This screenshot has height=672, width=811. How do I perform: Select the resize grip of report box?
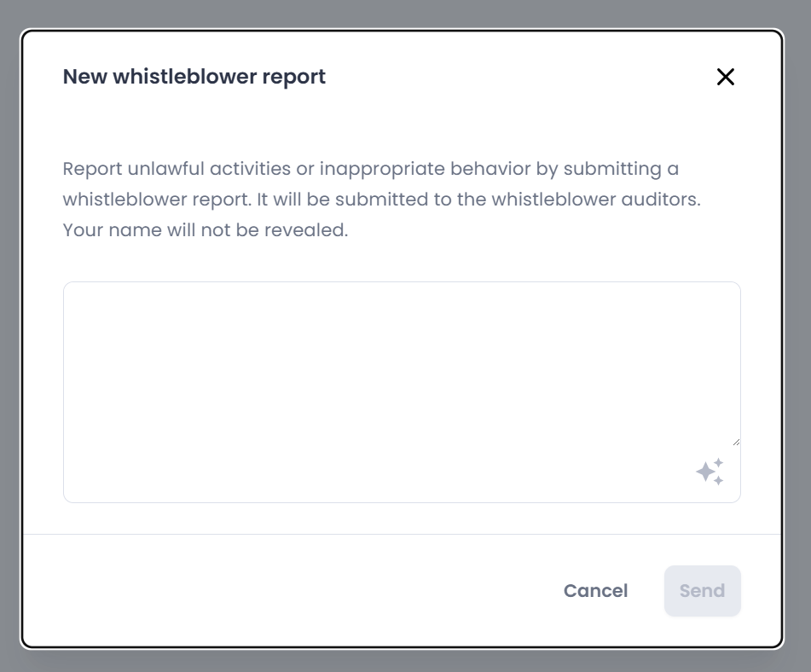735,441
